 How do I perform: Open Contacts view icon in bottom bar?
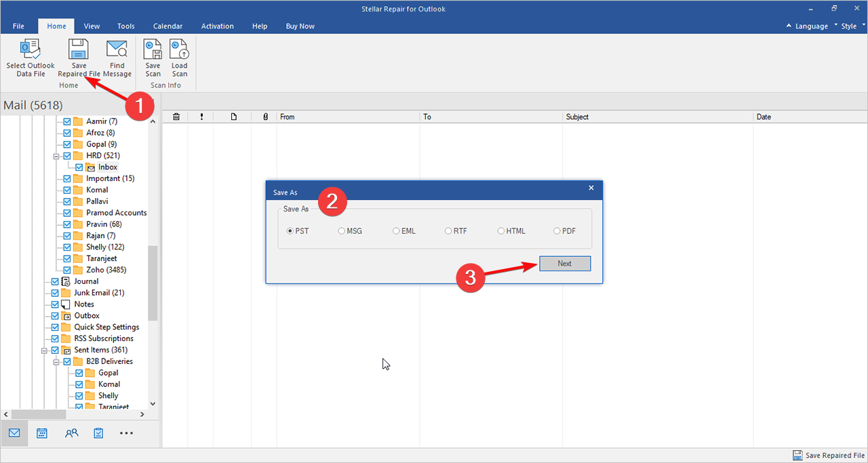click(71, 433)
